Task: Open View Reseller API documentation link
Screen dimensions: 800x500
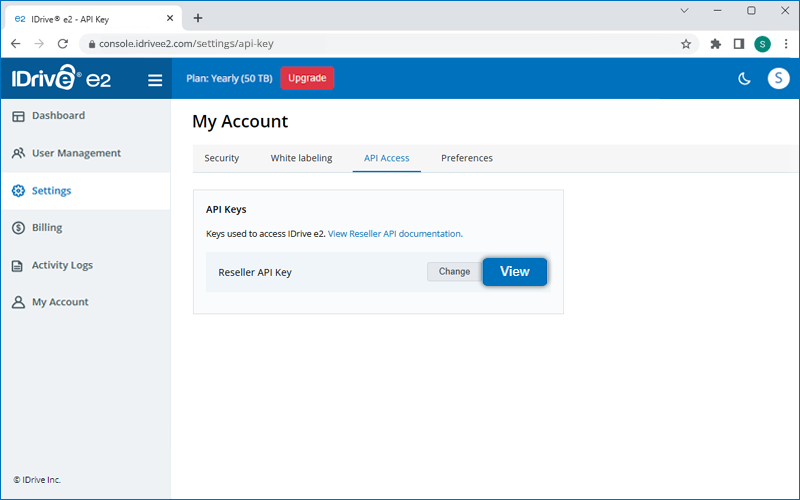Action: point(394,233)
